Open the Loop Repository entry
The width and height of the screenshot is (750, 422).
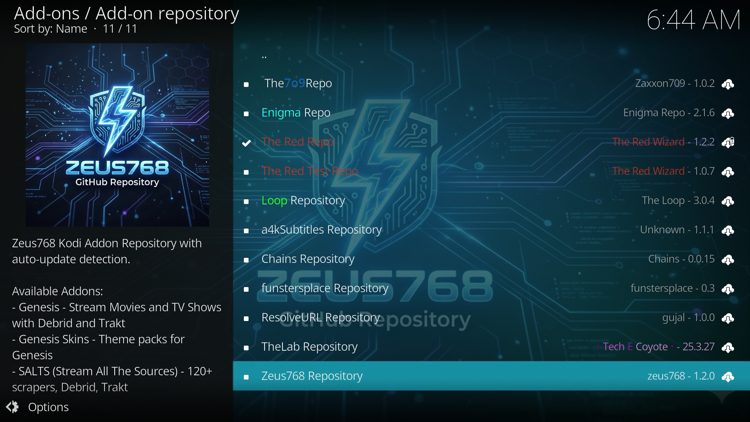click(x=491, y=200)
